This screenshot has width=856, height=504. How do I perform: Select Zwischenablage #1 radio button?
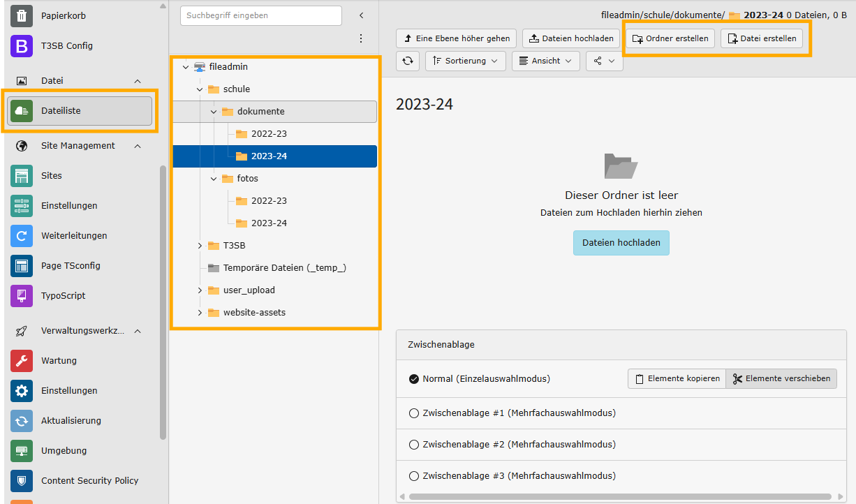point(414,413)
